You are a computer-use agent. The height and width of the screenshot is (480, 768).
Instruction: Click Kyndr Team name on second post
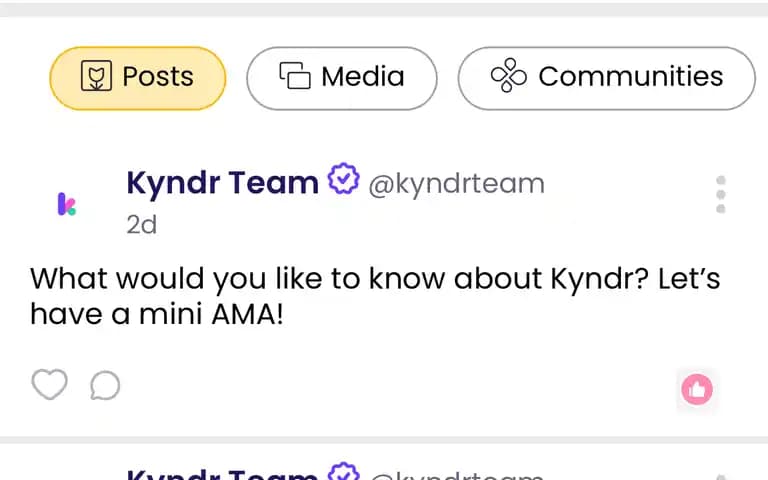click(222, 474)
